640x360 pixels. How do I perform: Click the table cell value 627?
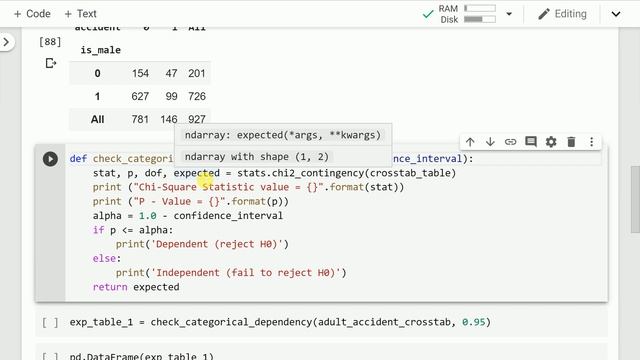click(140, 96)
